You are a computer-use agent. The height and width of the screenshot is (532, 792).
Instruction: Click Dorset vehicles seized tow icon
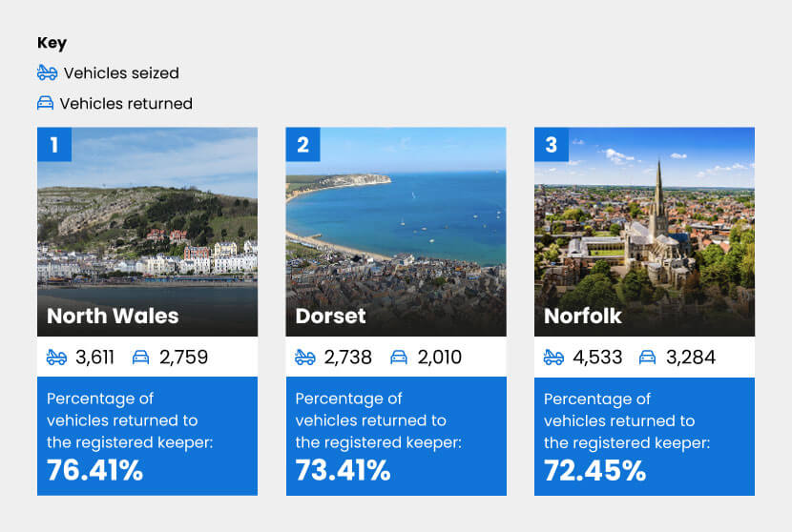305,358
